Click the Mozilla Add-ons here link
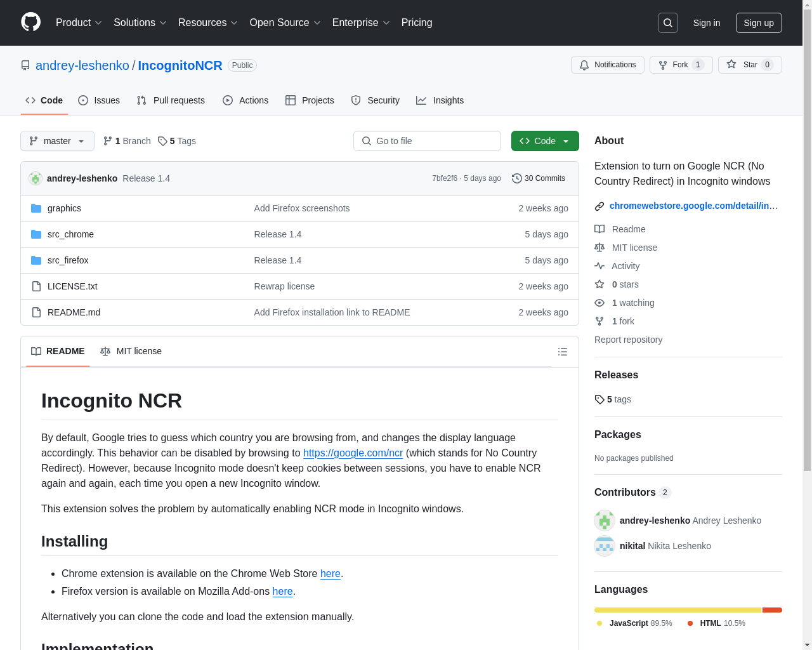 pyautogui.click(x=283, y=591)
